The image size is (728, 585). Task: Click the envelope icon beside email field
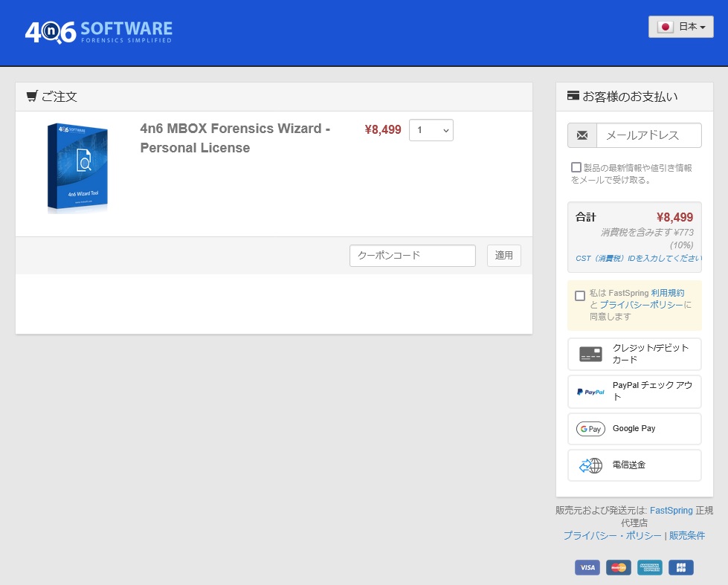coord(582,135)
